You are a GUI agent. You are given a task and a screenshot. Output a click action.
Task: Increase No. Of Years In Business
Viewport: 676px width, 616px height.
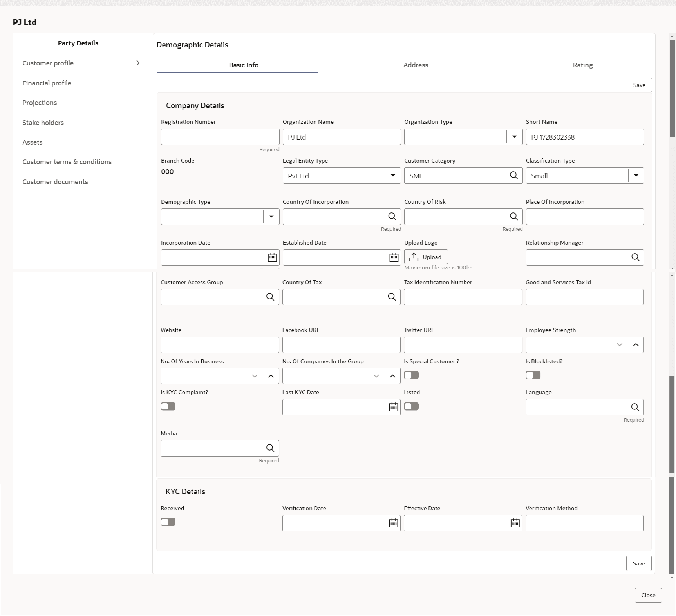pos(271,376)
